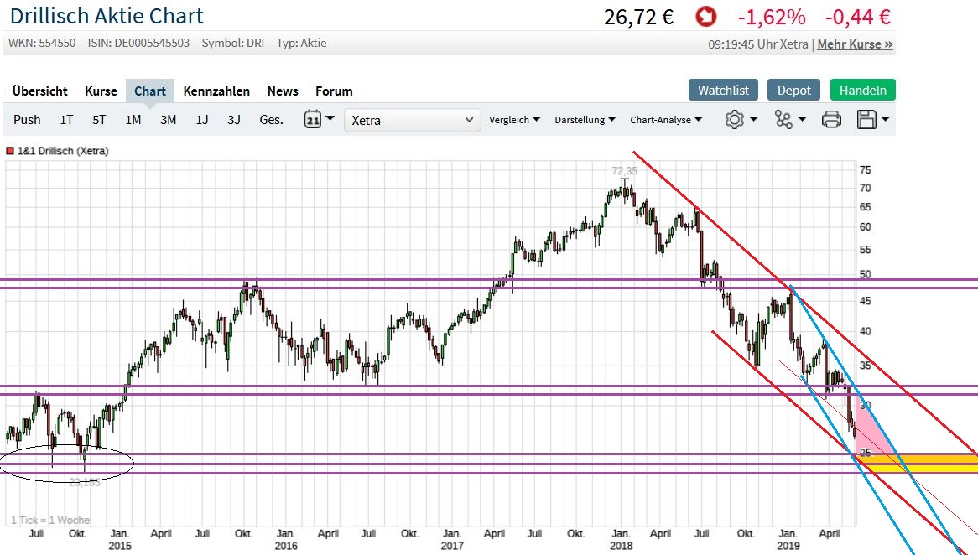Click the 09:19:45 Uhr Xetra timestamp

coord(758,44)
